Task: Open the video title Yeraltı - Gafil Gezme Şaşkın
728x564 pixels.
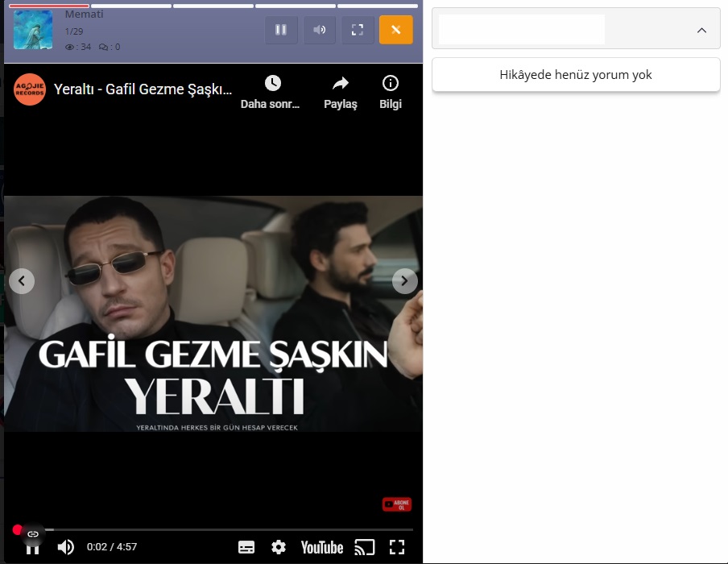Action: point(143,89)
